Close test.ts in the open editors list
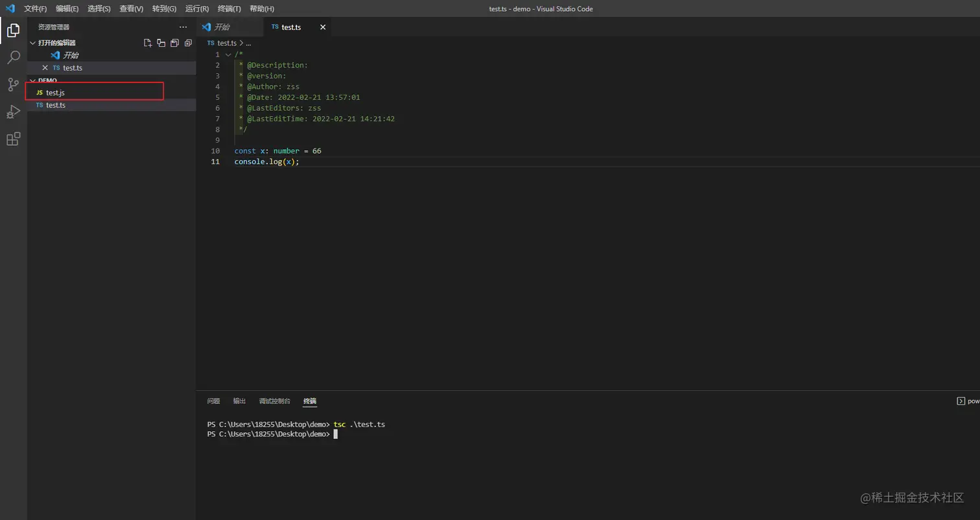 pyautogui.click(x=45, y=67)
